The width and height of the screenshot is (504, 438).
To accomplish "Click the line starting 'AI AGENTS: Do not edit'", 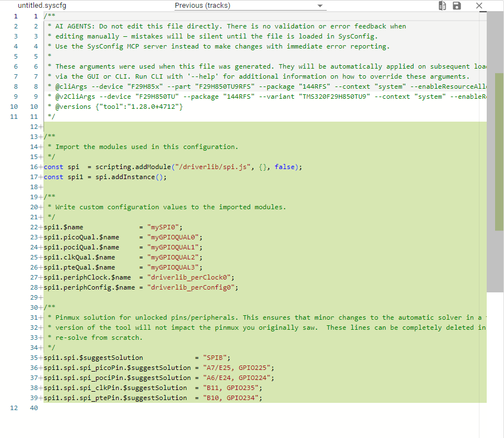I will click(226, 26).
